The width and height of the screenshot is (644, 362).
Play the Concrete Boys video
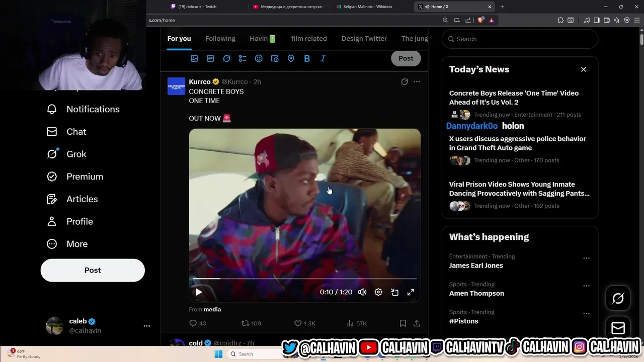click(199, 292)
